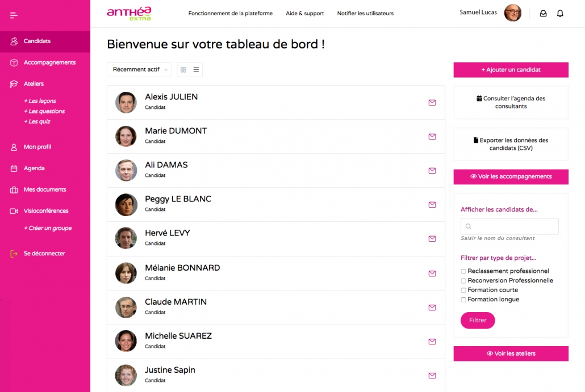This screenshot has height=392, width=585.
Task: Open the Aide & support menu
Action: point(305,13)
